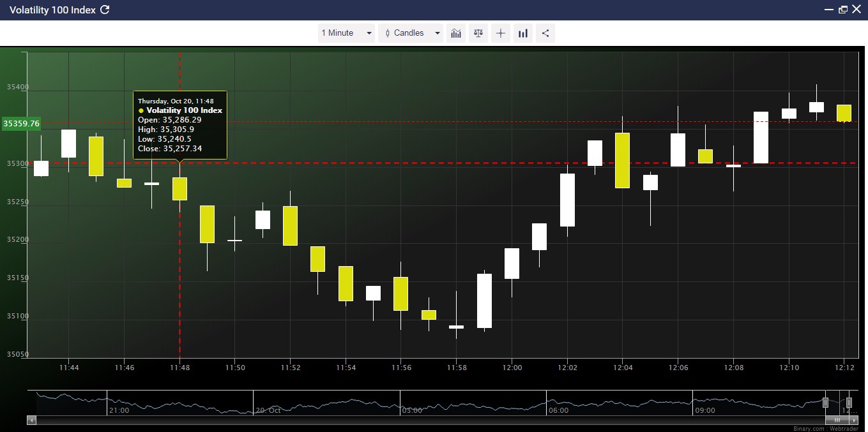This screenshot has height=432, width=868.
Task: Open the share chart icon
Action: (x=545, y=33)
